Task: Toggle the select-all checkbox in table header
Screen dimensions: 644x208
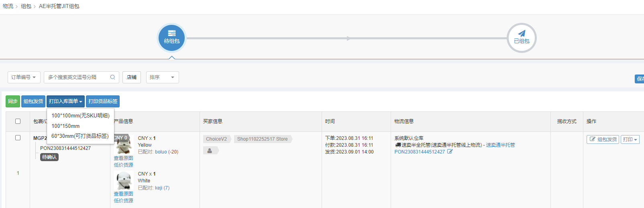Action: [18, 121]
